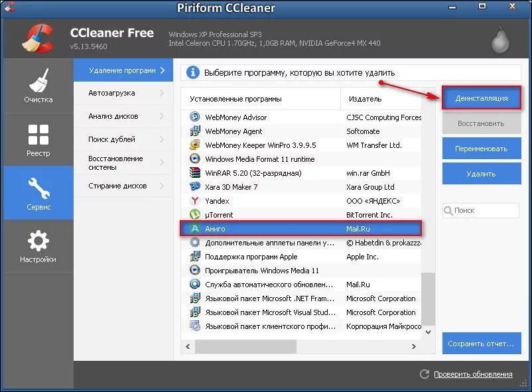Click the µTorrent green icon
The height and width of the screenshot is (392, 532).
tap(195, 214)
